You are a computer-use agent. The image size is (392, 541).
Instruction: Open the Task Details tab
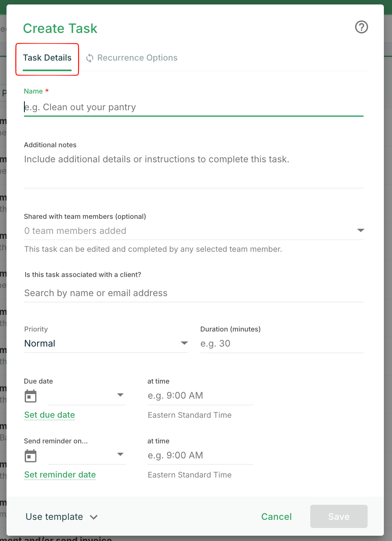47,58
